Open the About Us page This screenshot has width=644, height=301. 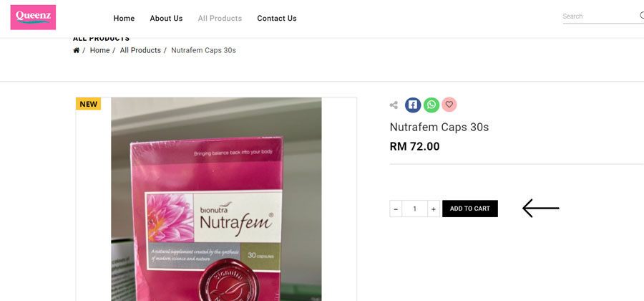pyautogui.click(x=166, y=19)
